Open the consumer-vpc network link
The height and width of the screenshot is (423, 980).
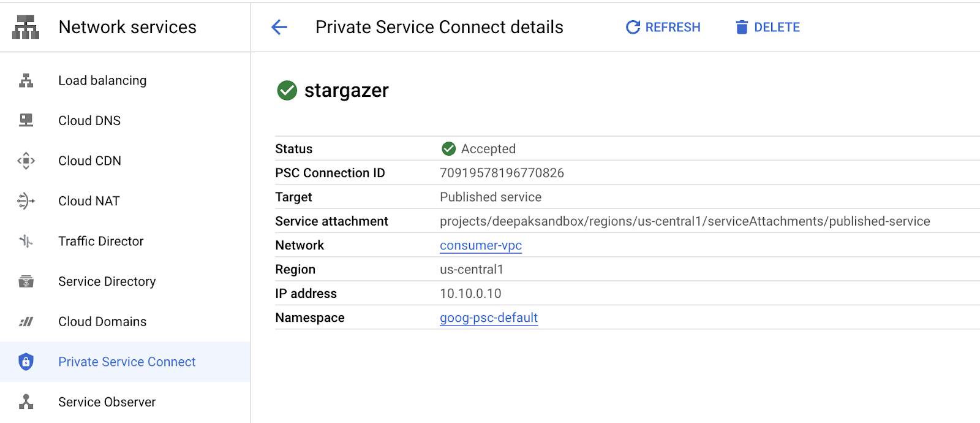tap(481, 245)
